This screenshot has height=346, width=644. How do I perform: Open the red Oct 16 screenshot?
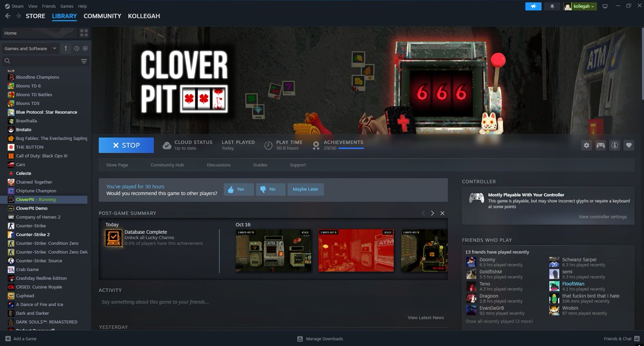point(356,250)
